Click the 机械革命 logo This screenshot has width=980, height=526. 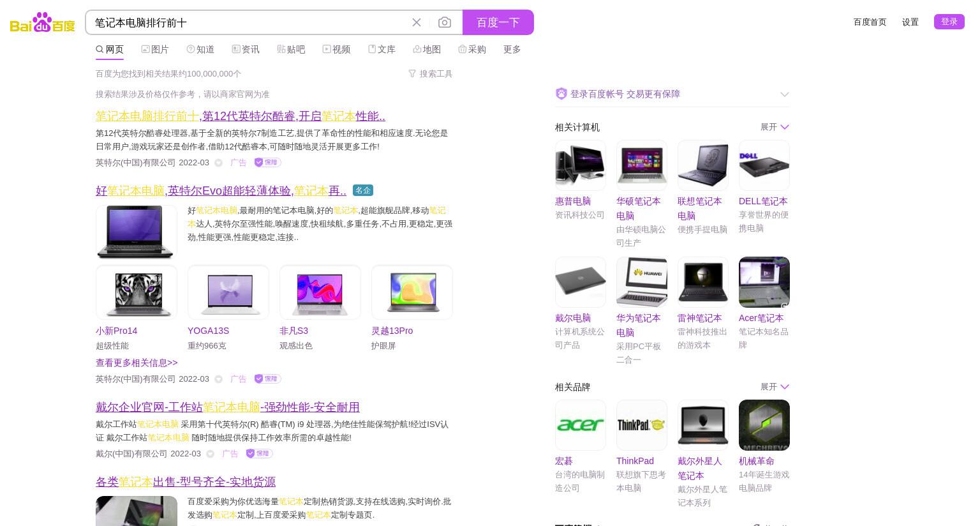click(764, 425)
